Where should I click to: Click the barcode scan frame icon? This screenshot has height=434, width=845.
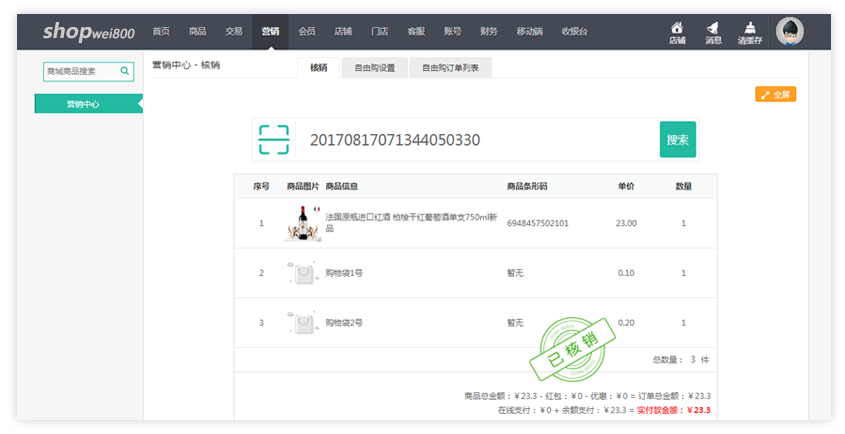pos(274,140)
